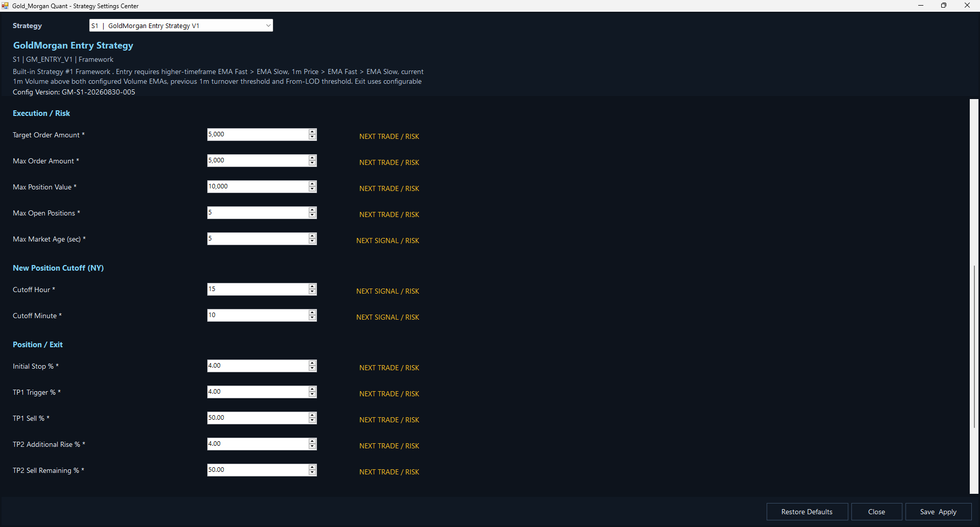Click the 'GoldMorgan Entry Strategy' title

click(73, 45)
